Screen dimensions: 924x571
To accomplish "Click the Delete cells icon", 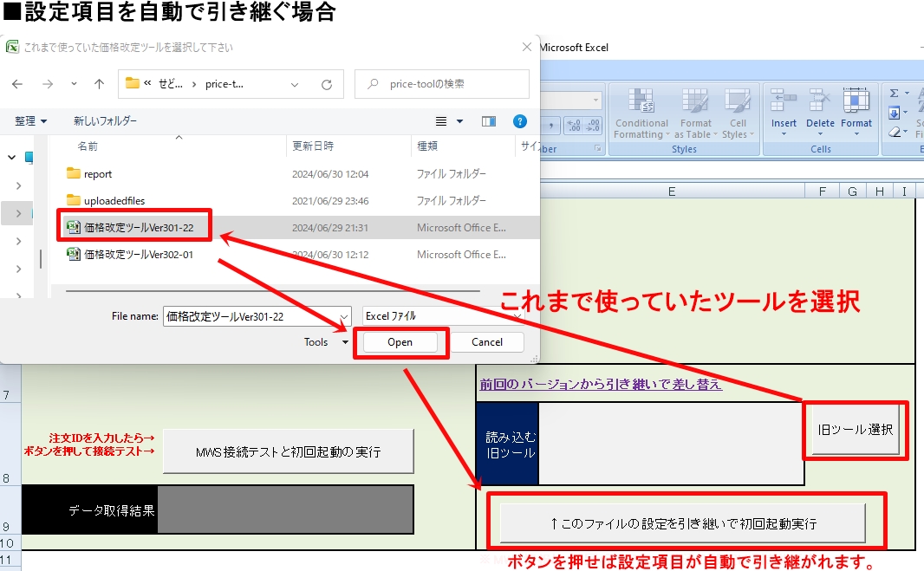I will click(x=820, y=104).
